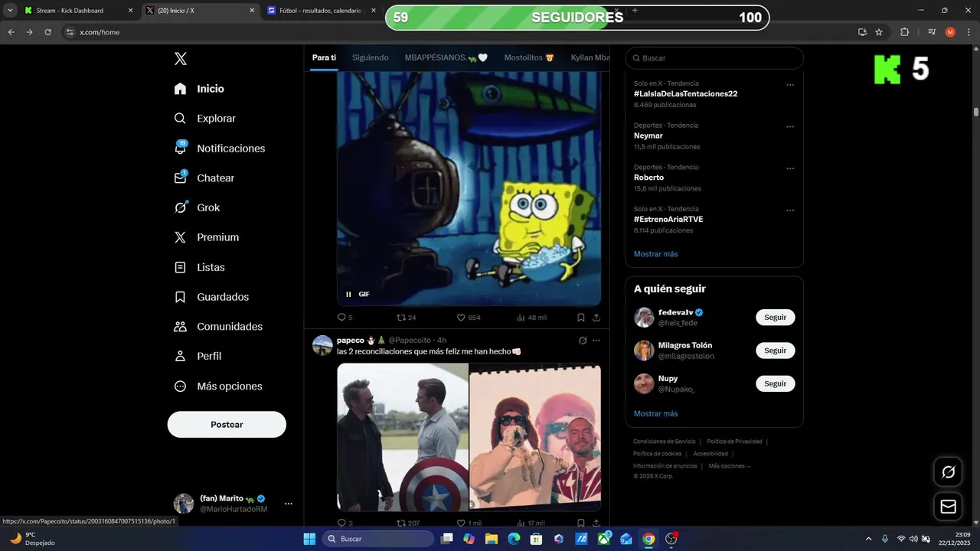The width and height of the screenshot is (980, 551).
Task: Switch to Siguiendo tab
Action: 371,57
